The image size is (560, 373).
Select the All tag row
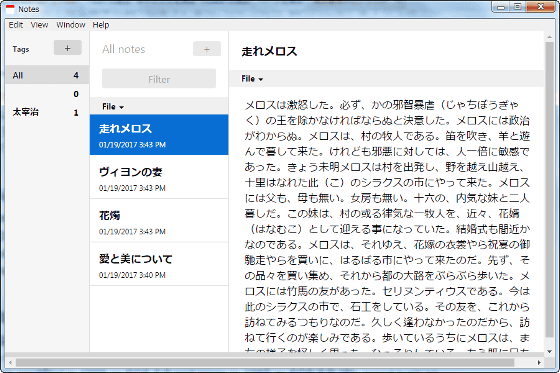tap(47, 75)
